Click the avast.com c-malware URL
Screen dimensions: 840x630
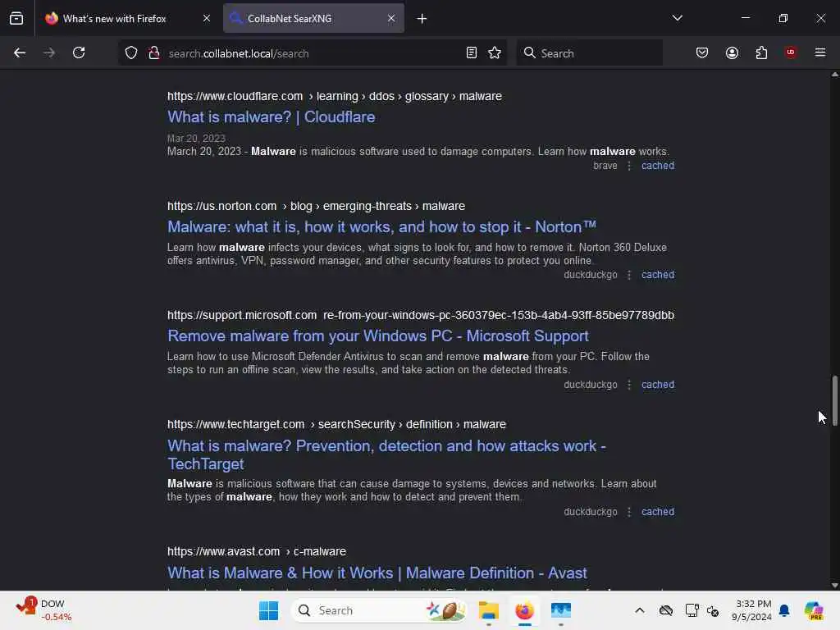257,551
